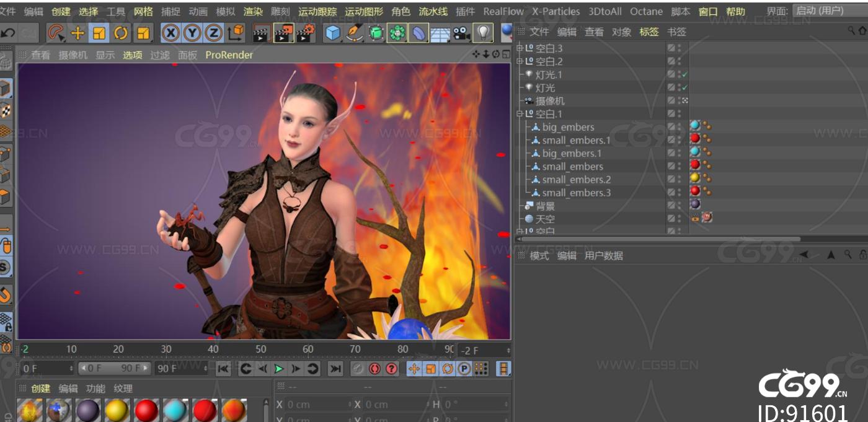Toggle Parameter keyframe recording
868x422 pixels.
click(464, 369)
